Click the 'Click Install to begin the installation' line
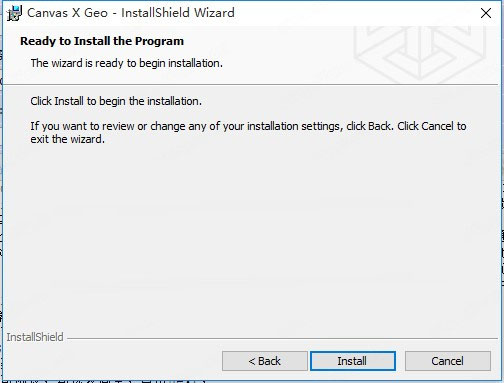The height and width of the screenshot is (383, 504). 116,101
